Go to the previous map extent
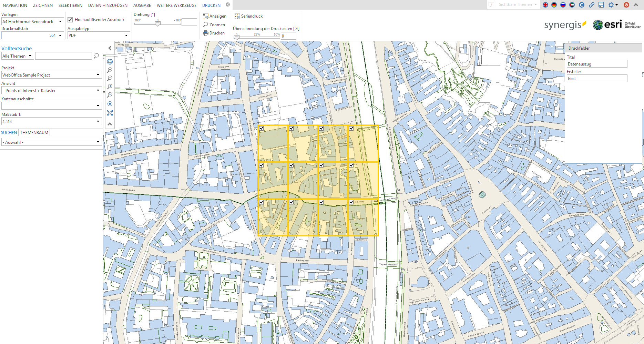 (x=110, y=87)
